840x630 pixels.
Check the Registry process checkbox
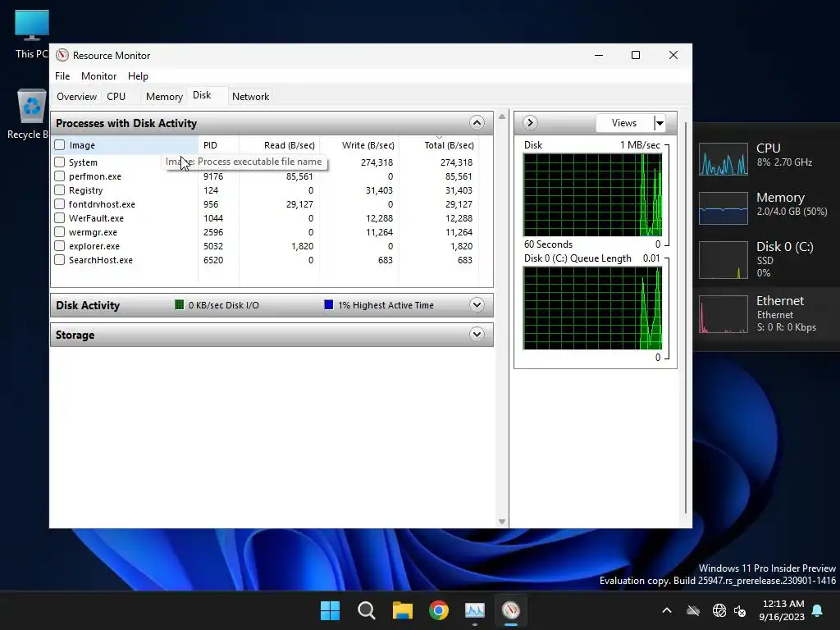click(x=59, y=189)
